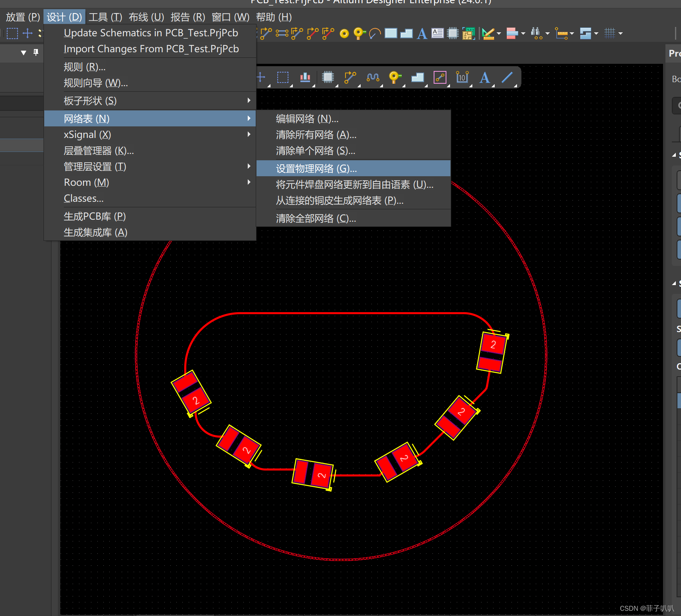
Task: Click the measure distance ruler icon
Action: coord(561,33)
